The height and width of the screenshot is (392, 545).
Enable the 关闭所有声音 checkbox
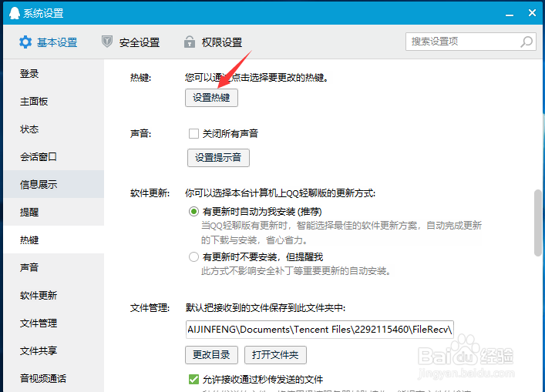pyautogui.click(x=193, y=134)
